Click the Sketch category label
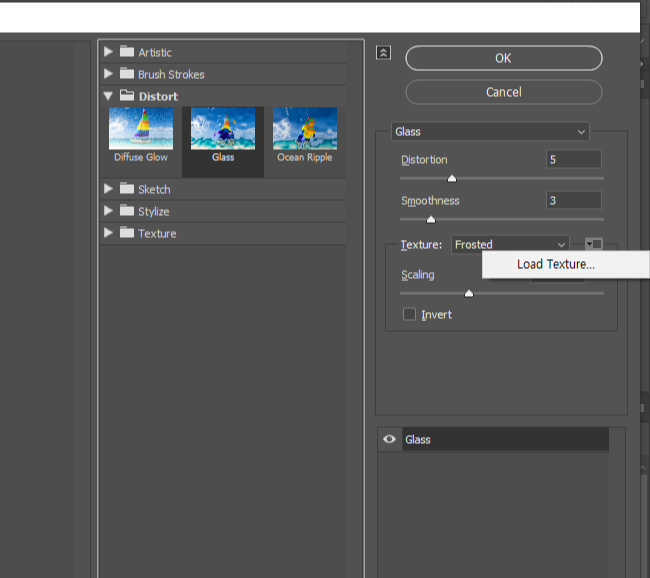The image size is (650, 578). tap(154, 189)
